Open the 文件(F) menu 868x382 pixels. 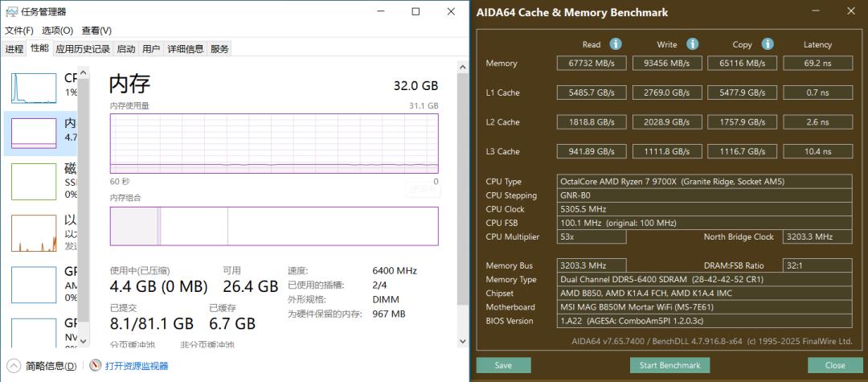pos(19,31)
